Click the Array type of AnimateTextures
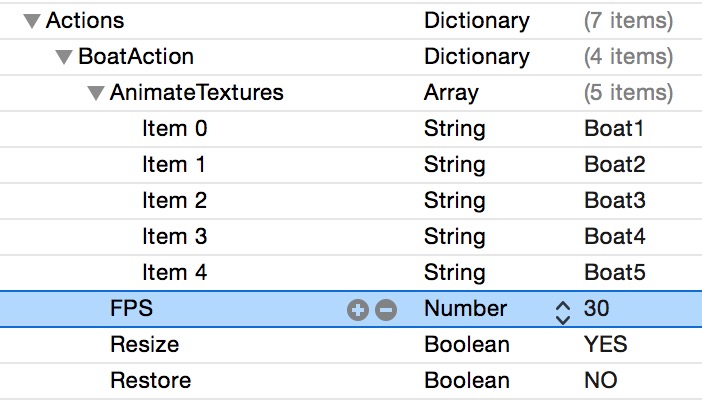702x400 pixels. [451, 93]
